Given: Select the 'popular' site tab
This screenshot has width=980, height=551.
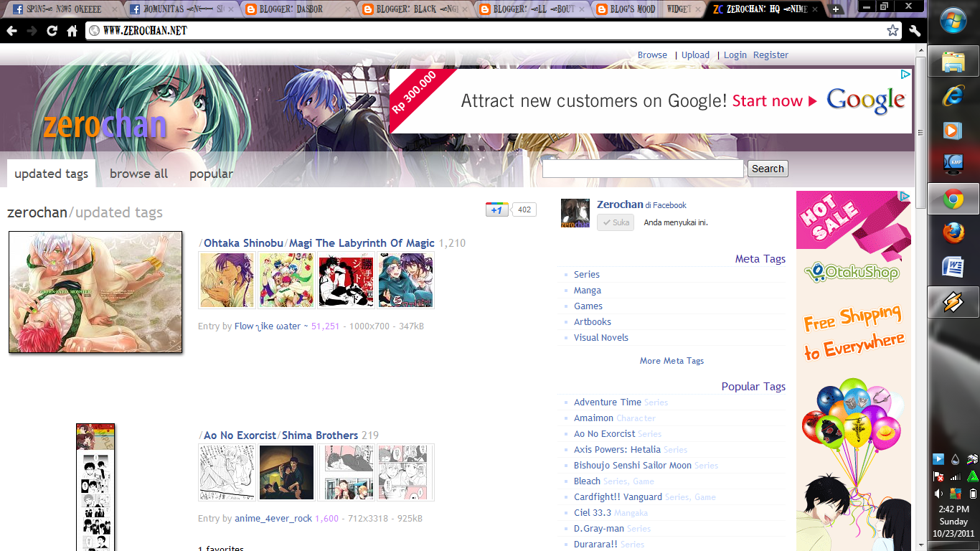Looking at the screenshot, I should [x=211, y=174].
